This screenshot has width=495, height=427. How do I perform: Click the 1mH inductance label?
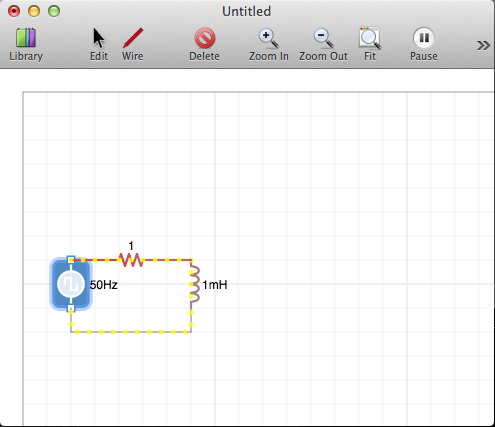pos(215,285)
